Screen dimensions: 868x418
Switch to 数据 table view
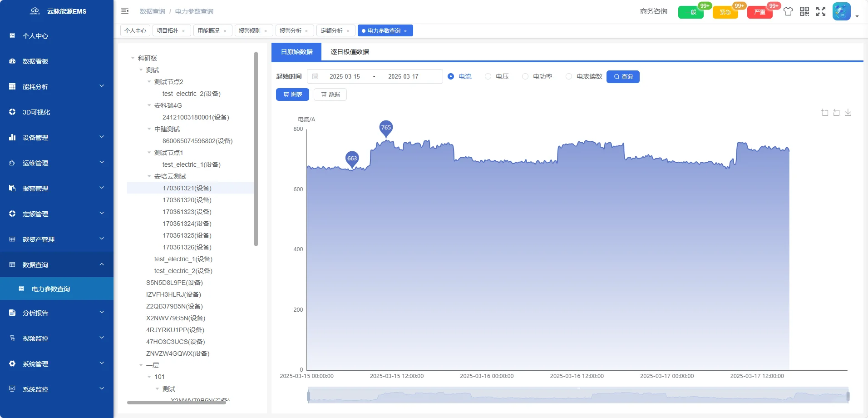click(x=330, y=95)
